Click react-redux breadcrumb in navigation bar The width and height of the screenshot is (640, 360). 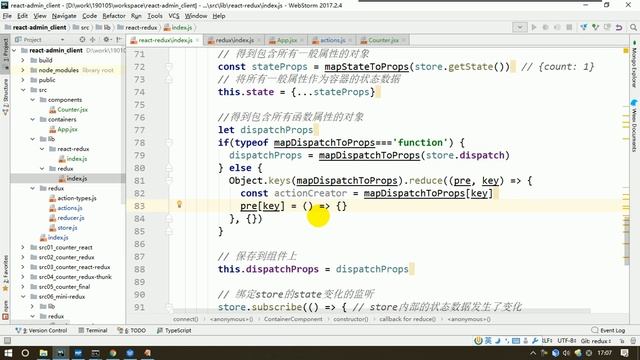coord(137,27)
